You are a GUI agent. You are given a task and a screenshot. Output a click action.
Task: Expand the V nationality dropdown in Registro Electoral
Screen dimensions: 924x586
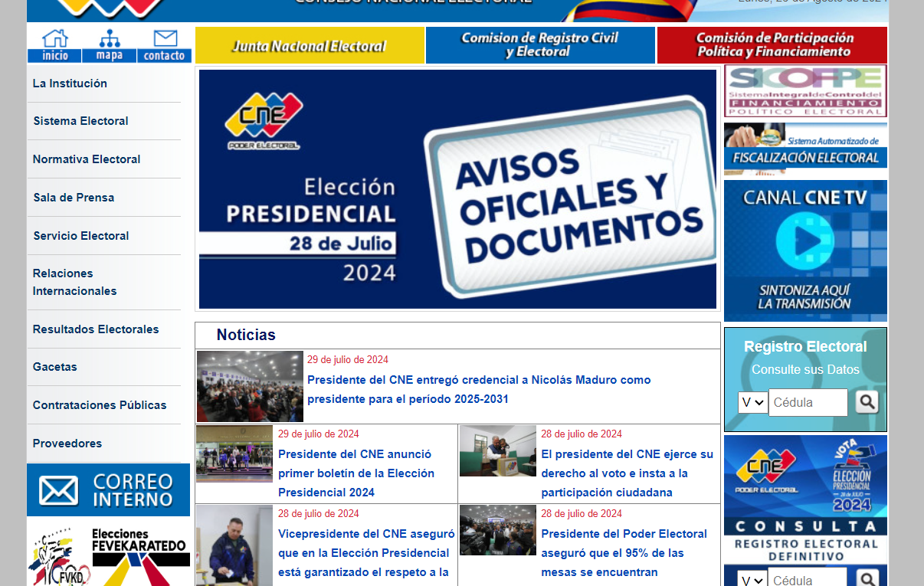click(x=752, y=402)
